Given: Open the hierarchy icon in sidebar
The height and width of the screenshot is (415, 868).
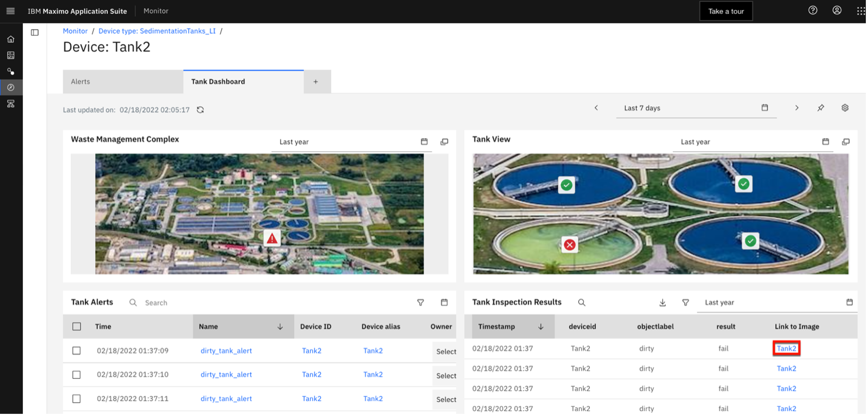Looking at the screenshot, I should coord(11,103).
